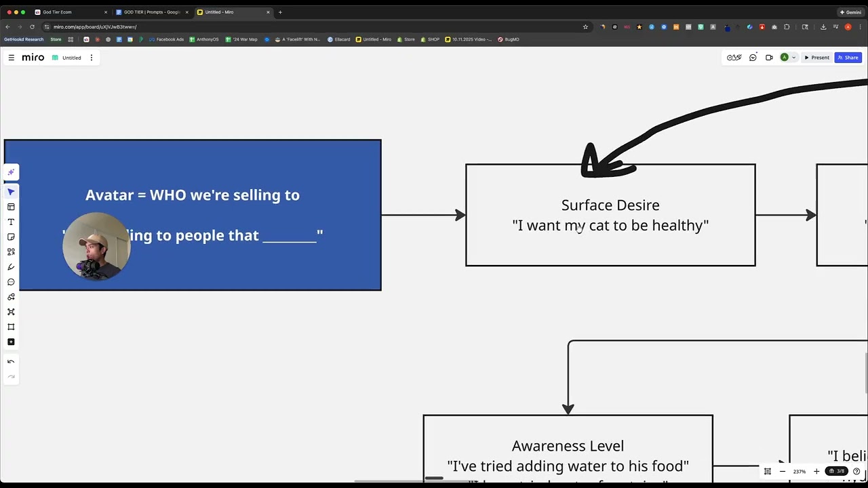Click the vertical canvas scrollbar
The height and width of the screenshot is (488, 868).
tap(866, 373)
